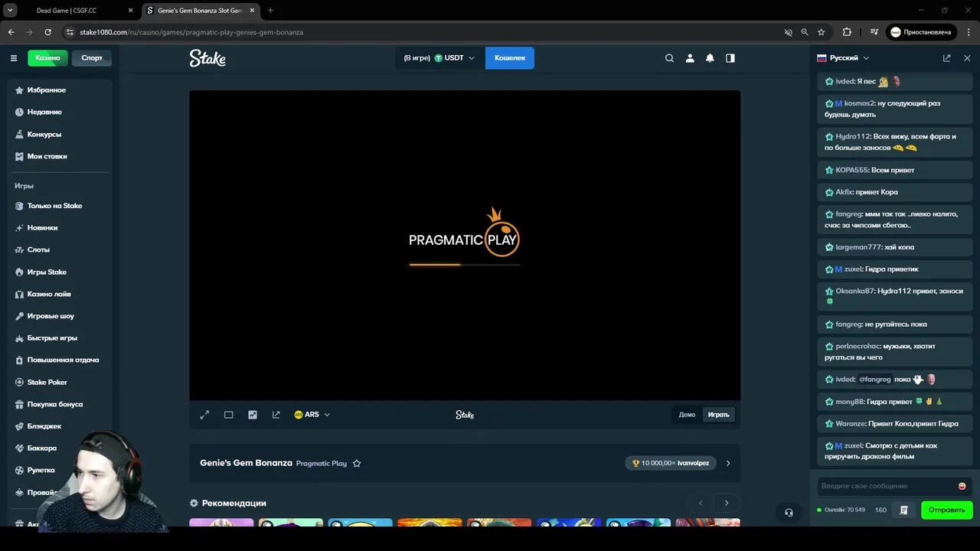This screenshot has height=551, width=980.
Task: Select Казино section toggle
Action: pyautogui.click(x=47, y=58)
